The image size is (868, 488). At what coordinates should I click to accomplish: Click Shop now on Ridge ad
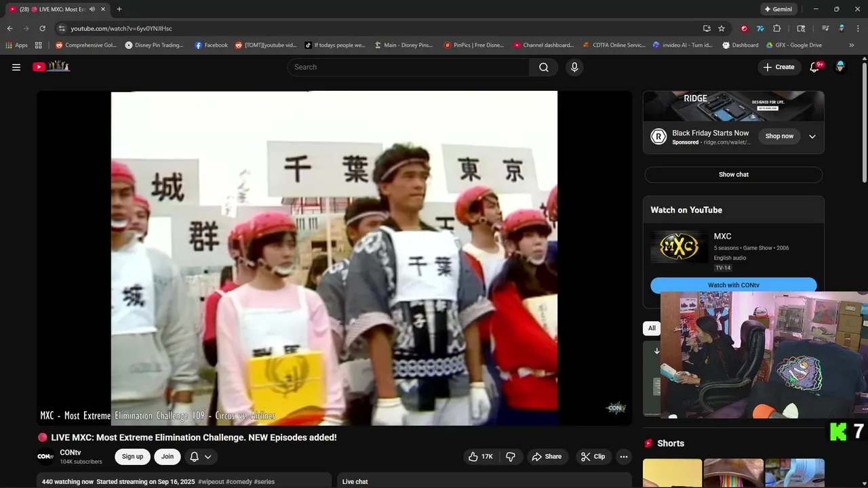click(779, 136)
